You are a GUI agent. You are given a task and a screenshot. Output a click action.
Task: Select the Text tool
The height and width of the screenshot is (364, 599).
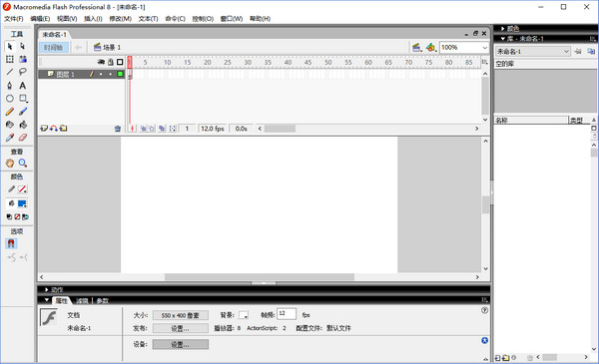23,86
